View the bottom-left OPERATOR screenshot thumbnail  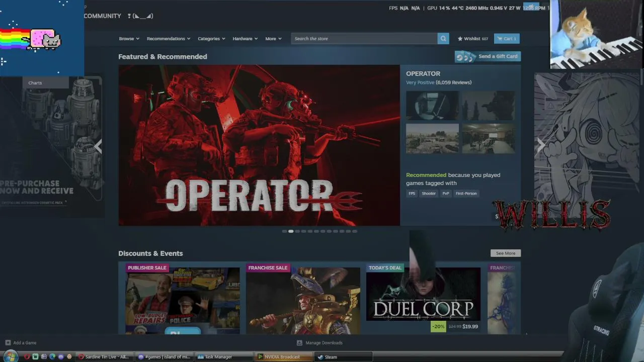click(432, 138)
